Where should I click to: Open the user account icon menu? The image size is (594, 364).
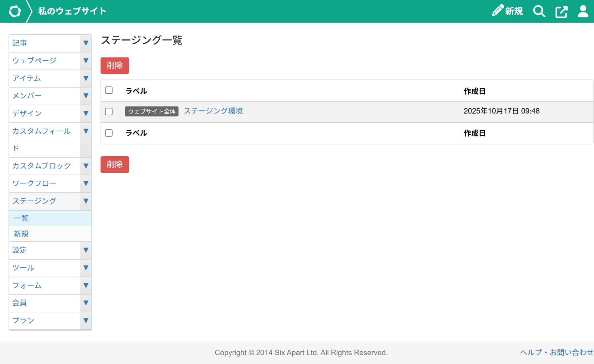click(583, 11)
